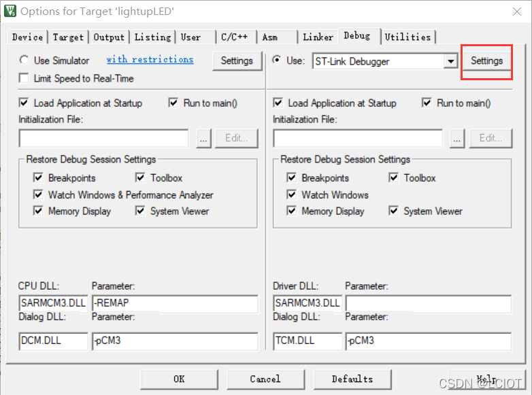Open the Utilities tab
The width and height of the screenshot is (532, 395).
(408, 37)
